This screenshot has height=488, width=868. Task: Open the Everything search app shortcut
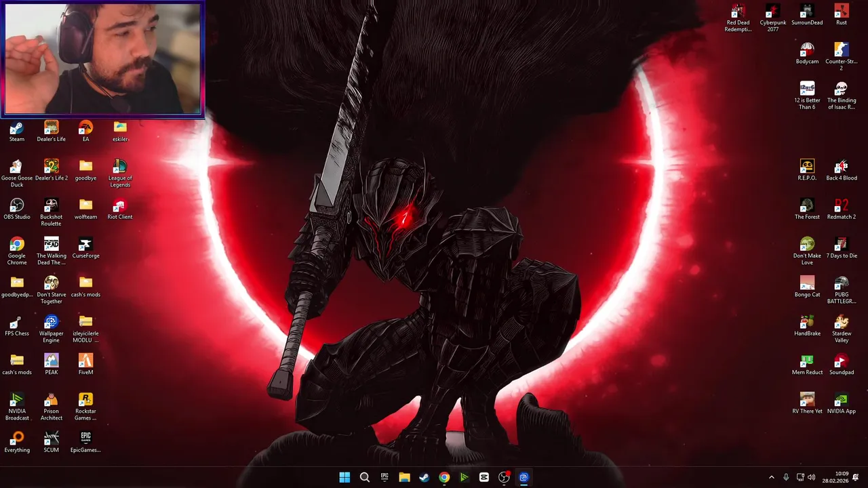[x=17, y=442]
